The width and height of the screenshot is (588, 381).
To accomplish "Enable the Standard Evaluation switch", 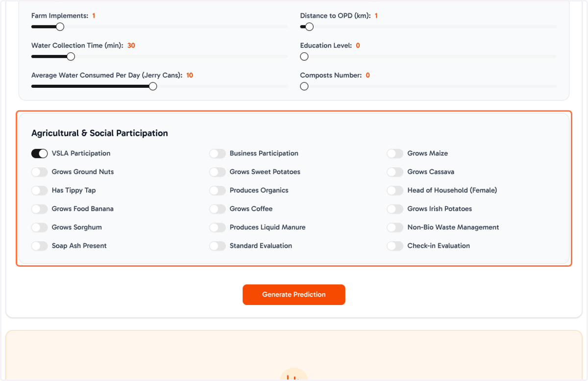I will (x=217, y=246).
